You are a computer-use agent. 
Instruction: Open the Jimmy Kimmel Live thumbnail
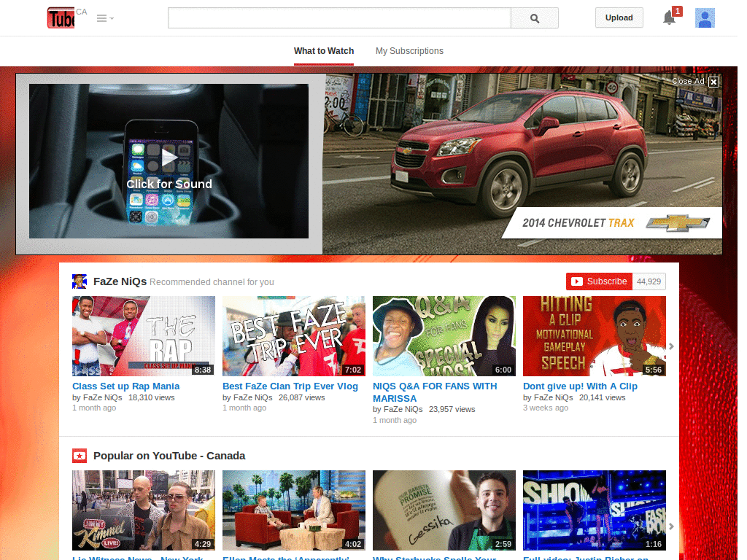point(144,510)
